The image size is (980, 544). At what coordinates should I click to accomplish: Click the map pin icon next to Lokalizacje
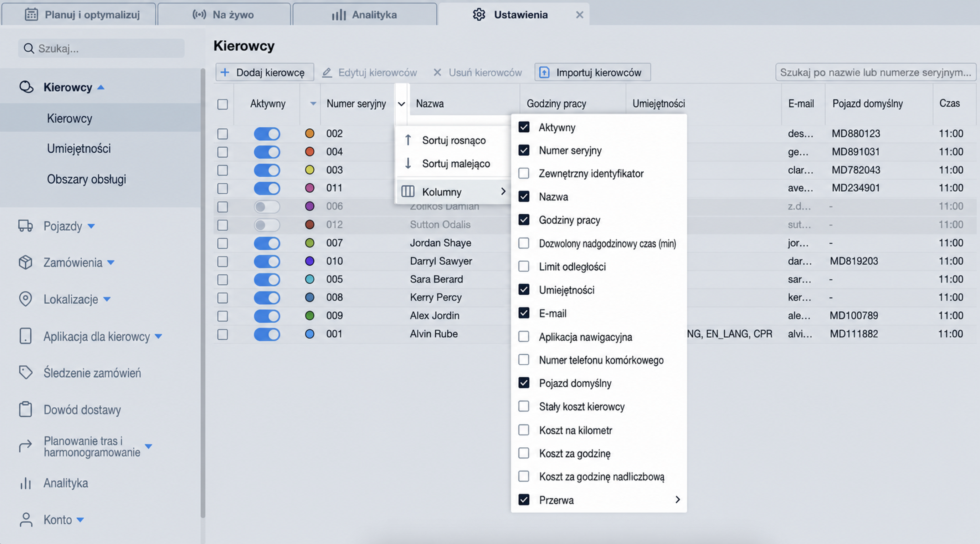tap(25, 299)
